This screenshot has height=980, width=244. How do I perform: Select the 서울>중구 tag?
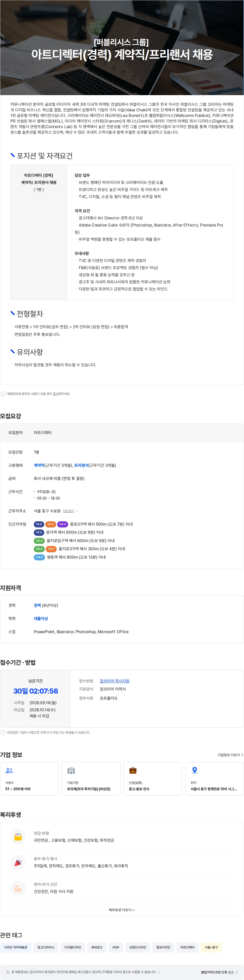(211, 947)
